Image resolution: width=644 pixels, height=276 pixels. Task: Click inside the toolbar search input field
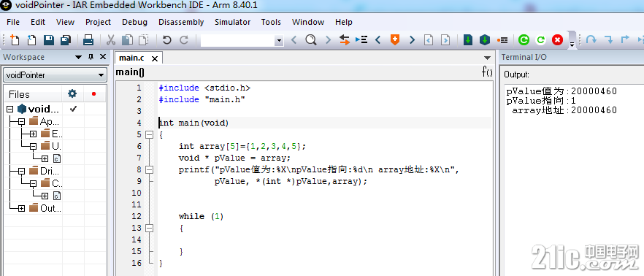click(238, 40)
